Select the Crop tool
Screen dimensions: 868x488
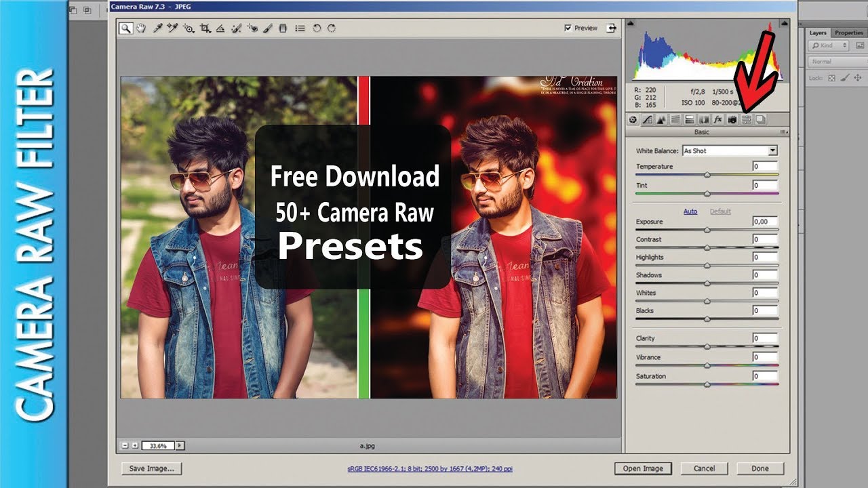click(205, 29)
